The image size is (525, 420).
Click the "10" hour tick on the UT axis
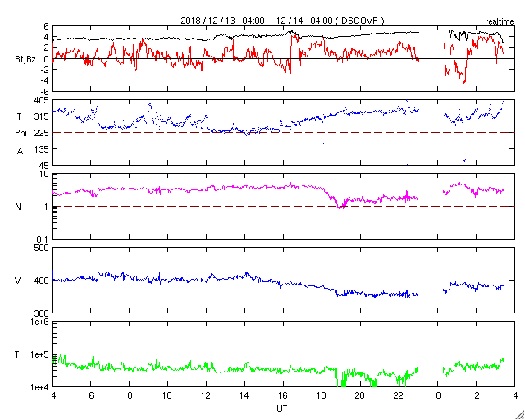[167, 395]
